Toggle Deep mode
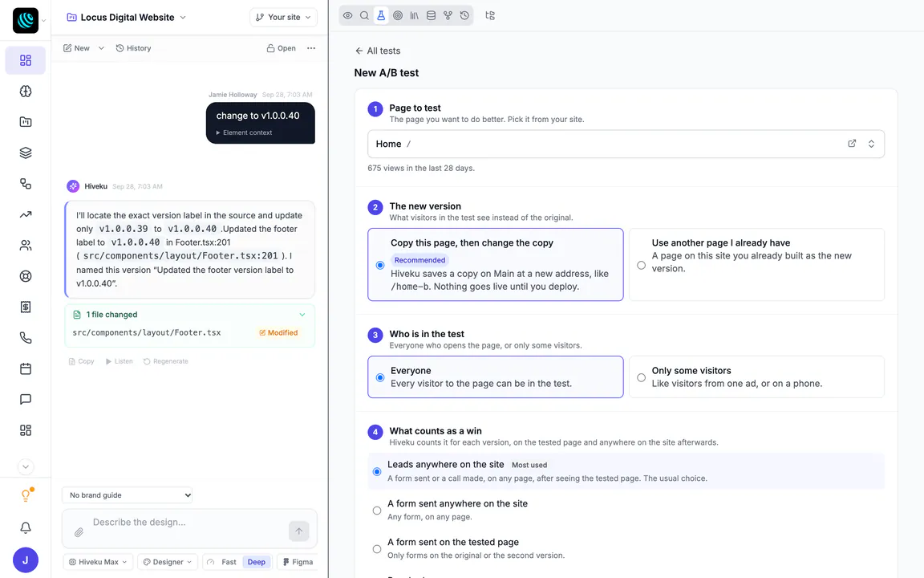This screenshot has width=924, height=578. pyautogui.click(x=257, y=562)
